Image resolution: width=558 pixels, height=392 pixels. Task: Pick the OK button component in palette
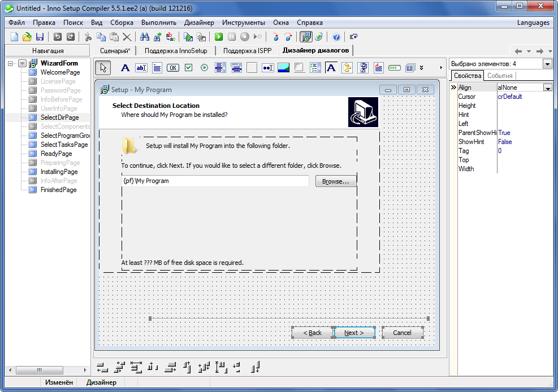[172, 68]
